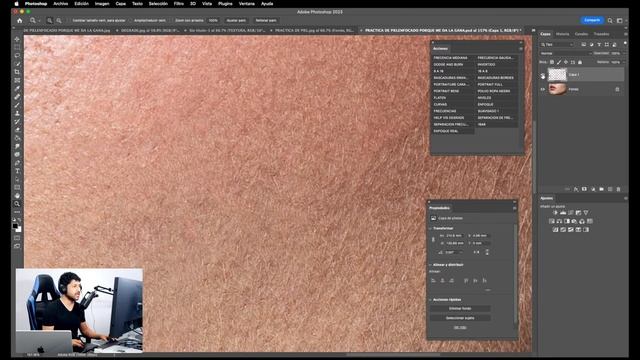This screenshot has width=640, height=360.
Task: Select the Eyedropper tool
Action: click(x=17, y=89)
